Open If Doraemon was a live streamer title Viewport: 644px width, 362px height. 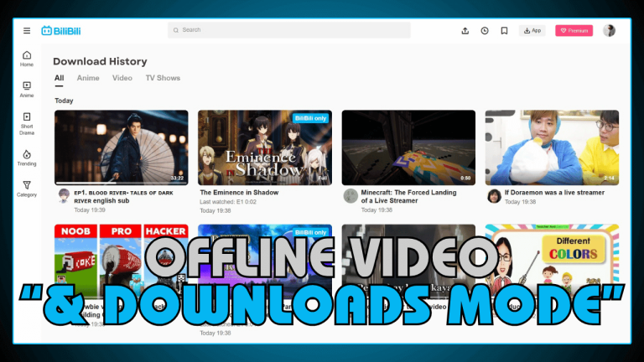point(554,192)
